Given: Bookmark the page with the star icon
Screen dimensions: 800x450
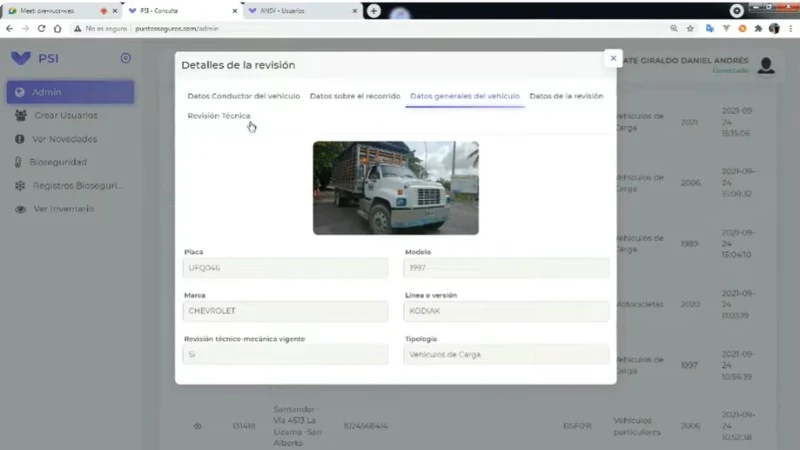Looking at the screenshot, I should (690, 29).
